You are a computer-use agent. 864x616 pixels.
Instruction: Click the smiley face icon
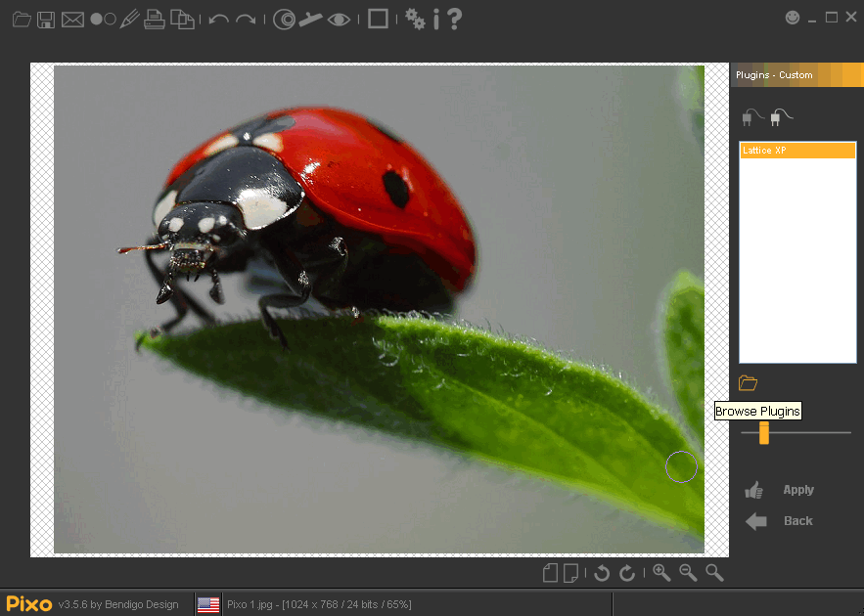[x=793, y=18]
